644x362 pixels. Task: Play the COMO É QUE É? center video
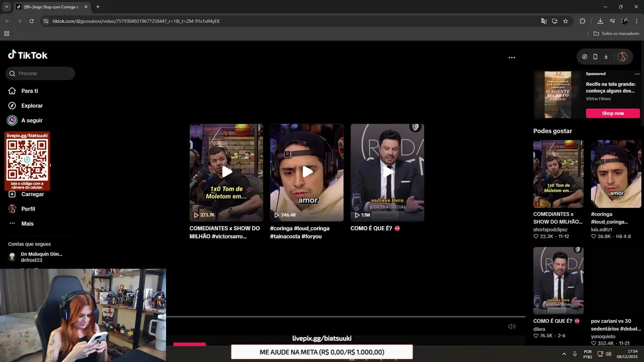click(x=387, y=172)
